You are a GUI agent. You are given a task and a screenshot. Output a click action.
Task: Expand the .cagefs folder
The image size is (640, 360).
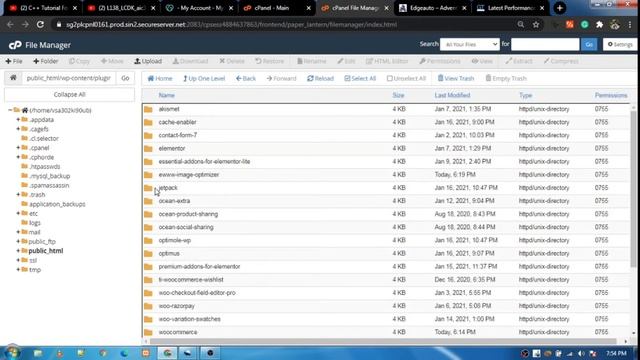click(x=18, y=129)
